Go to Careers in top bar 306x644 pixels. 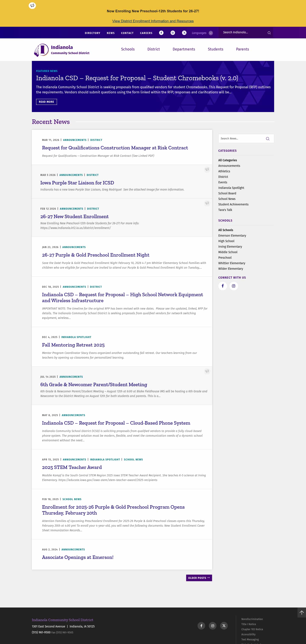point(146,33)
